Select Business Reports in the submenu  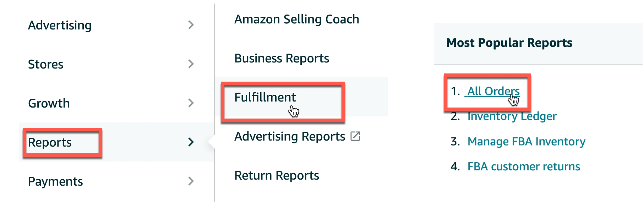tap(282, 59)
